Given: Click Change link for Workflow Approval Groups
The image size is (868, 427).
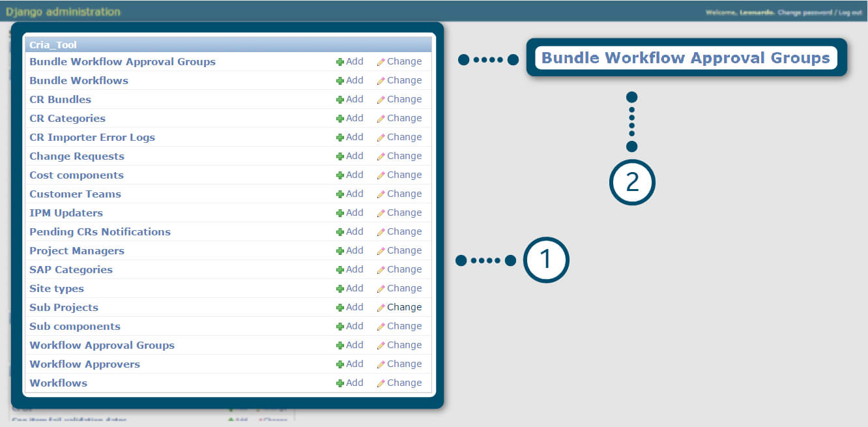Looking at the screenshot, I should (x=404, y=346).
